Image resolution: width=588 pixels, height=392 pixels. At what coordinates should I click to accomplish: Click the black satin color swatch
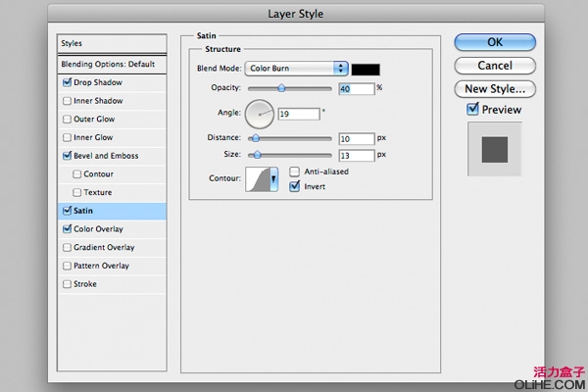[x=366, y=70]
